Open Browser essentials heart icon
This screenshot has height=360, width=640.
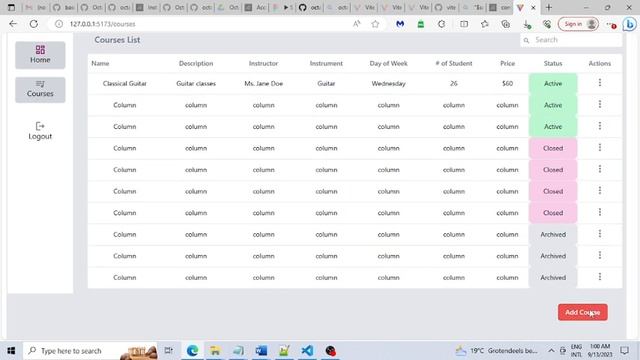coord(547,24)
